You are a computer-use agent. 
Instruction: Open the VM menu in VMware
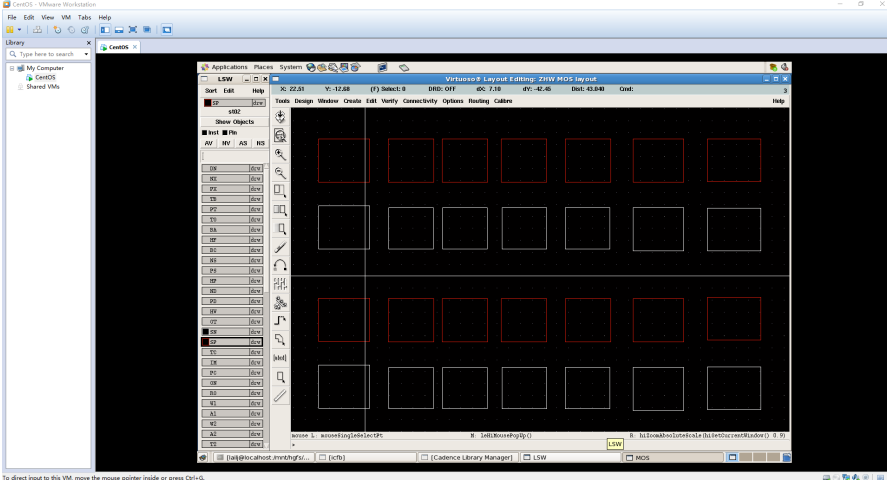click(x=66, y=18)
